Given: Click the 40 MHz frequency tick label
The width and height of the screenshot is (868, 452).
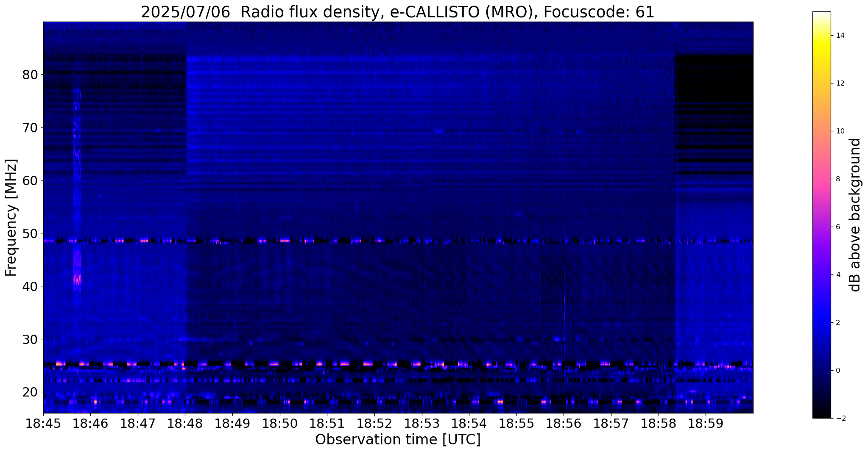Looking at the screenshot, I should [30, 286].
